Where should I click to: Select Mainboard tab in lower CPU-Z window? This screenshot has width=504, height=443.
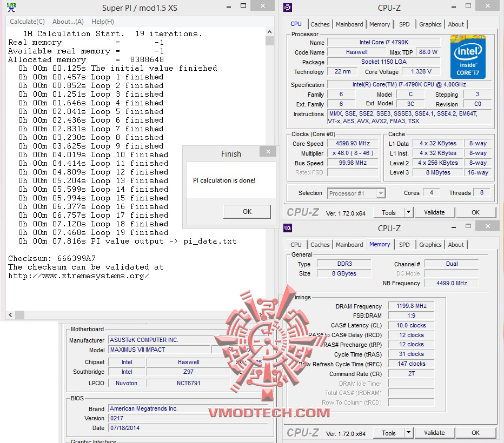(x=349, y=245)
